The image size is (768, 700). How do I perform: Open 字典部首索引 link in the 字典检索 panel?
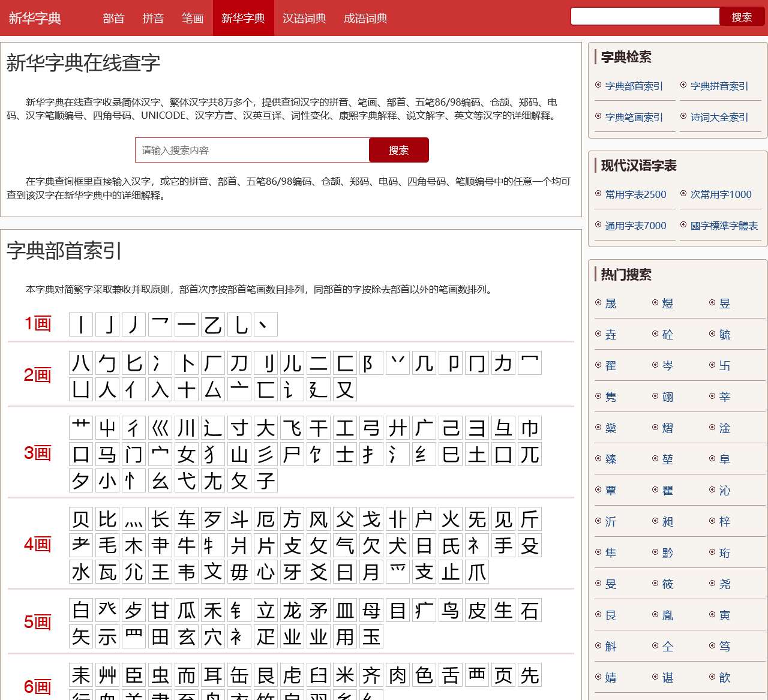tap(634, 86)
